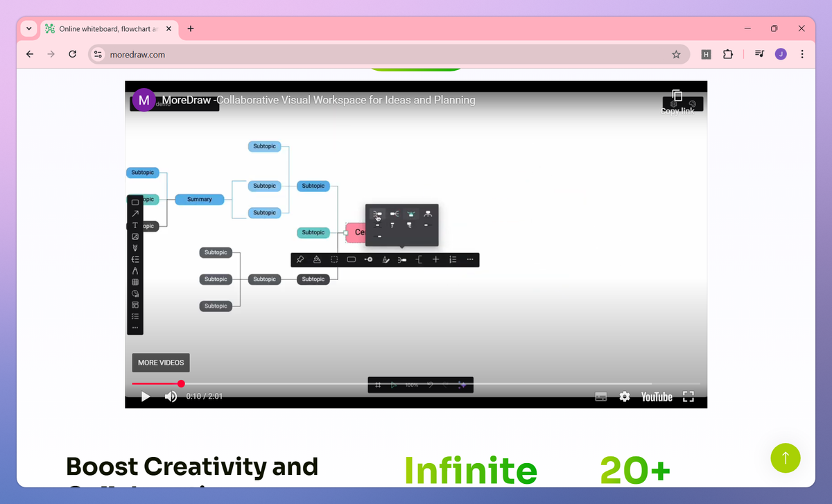Play the MoreDraw video
The image size is (832, 504).
[146, 397]
